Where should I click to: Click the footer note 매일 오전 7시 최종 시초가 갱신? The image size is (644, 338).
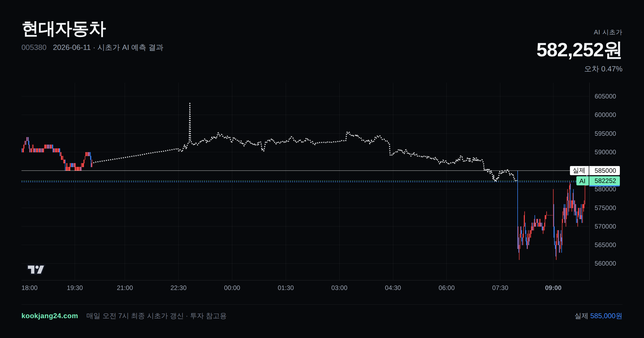point(135,316)
